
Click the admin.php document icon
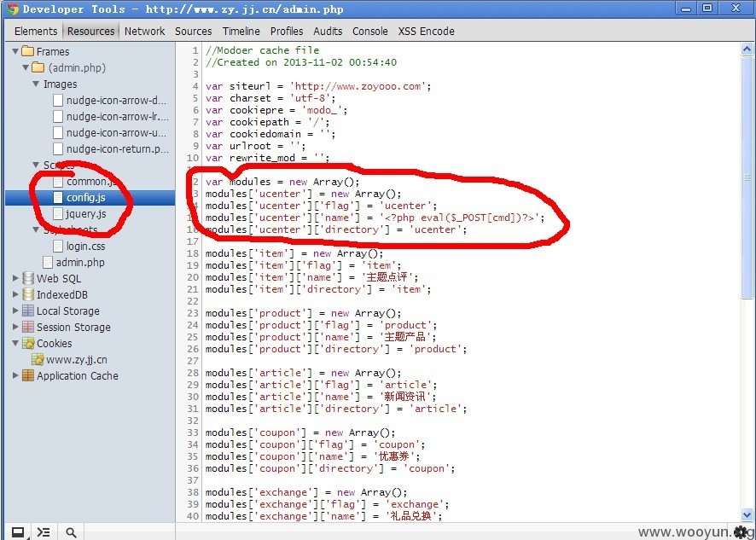(48, 262)
